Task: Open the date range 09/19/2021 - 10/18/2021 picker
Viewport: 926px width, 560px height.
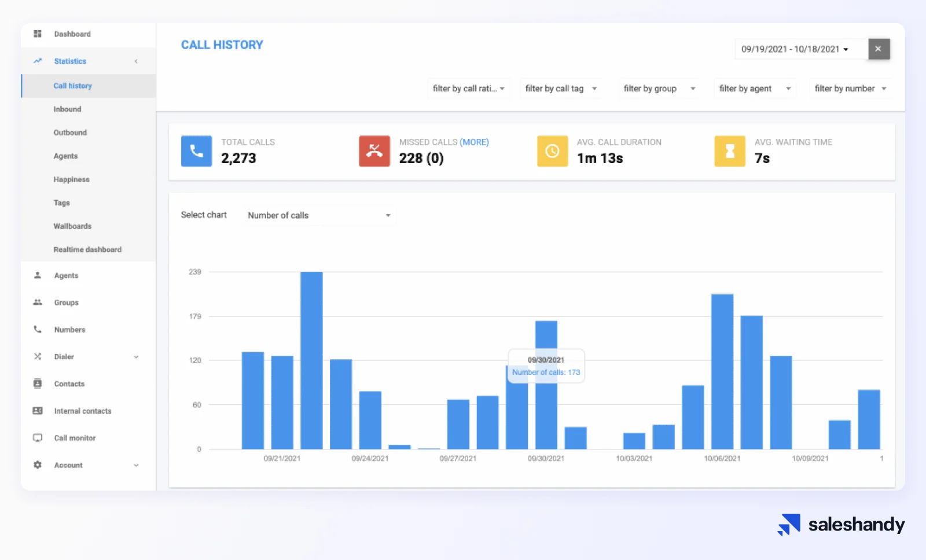Action: 801,49
